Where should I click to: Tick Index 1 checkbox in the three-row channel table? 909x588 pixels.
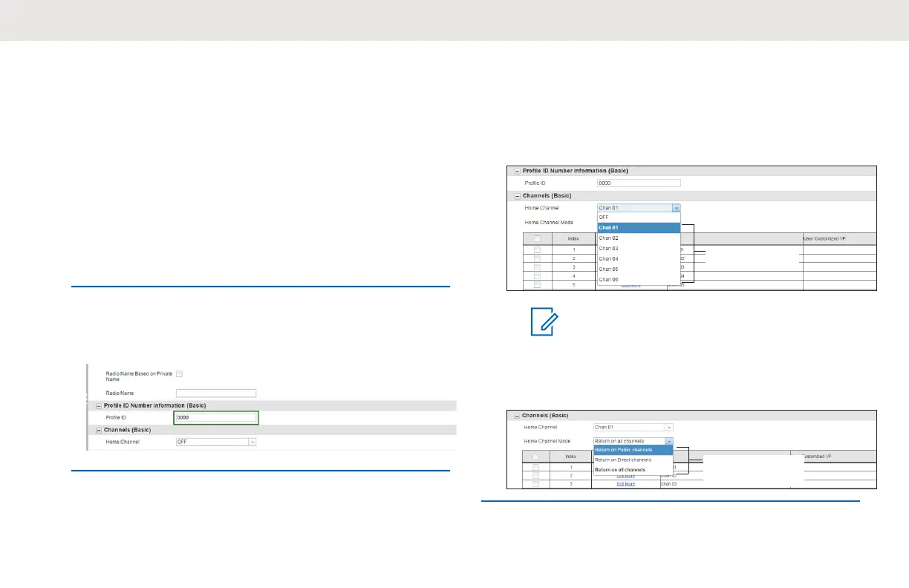click(535, 466)
